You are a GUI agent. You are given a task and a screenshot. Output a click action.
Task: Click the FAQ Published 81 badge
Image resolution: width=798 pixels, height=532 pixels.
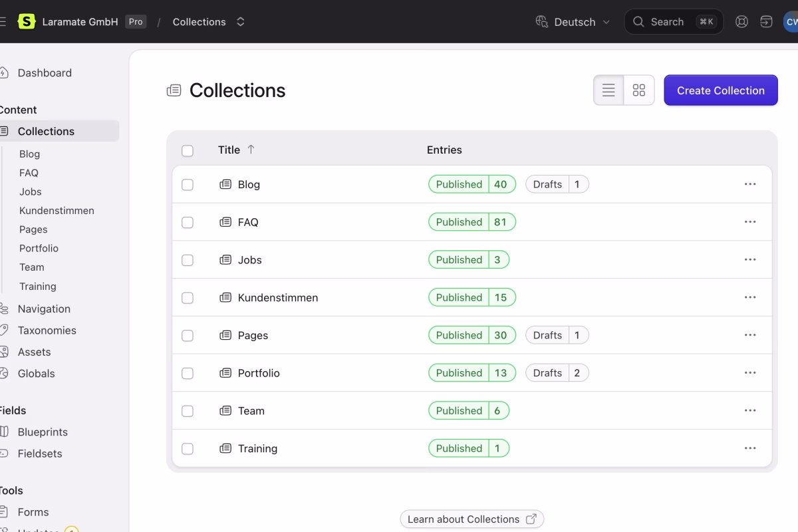click(472, 222)
